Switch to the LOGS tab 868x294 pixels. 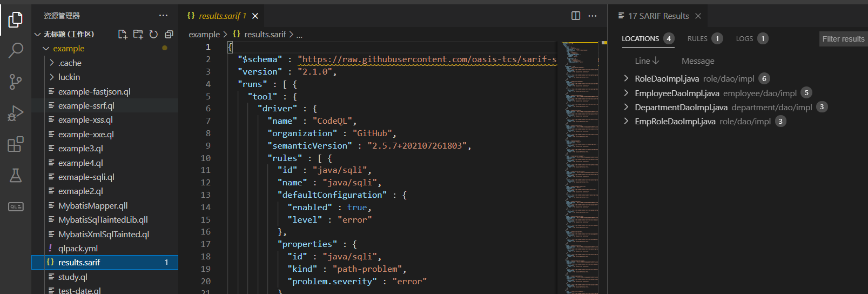(744, 38)
